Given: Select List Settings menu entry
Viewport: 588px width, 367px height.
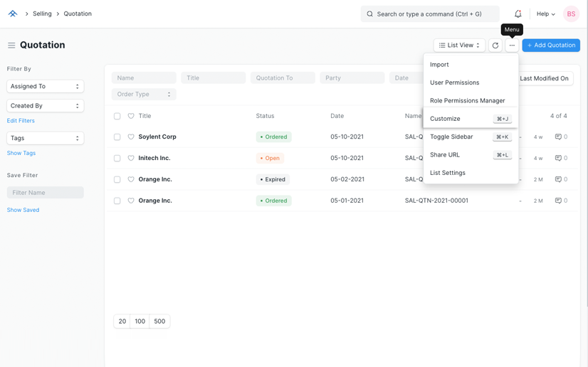Looking at the screenshot, I should (448, 173).
